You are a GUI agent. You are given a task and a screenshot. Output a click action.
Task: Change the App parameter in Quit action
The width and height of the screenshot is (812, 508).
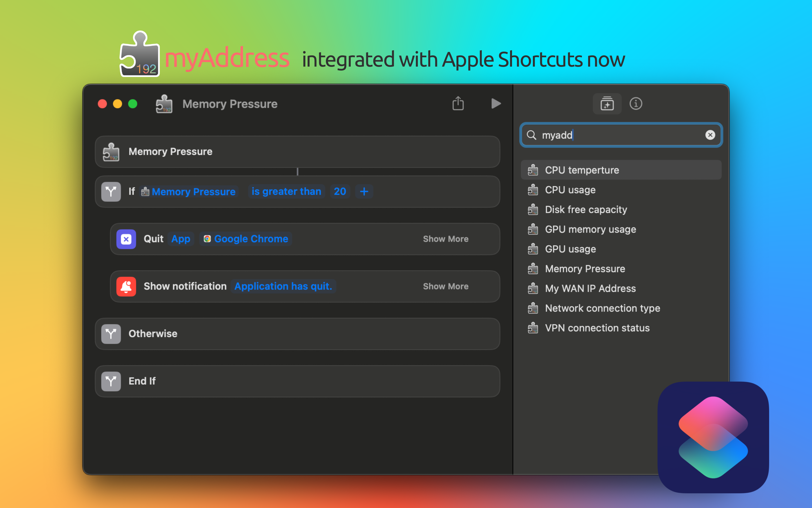click(181, 239)
